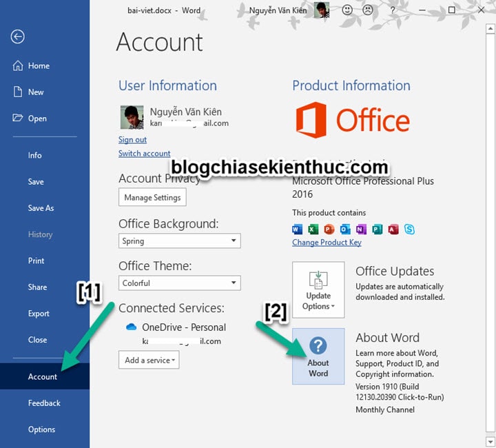Click the scrollbar down arrow
Image resolution: width=496 pixels, height=448 pixels.
pos(490,441)
